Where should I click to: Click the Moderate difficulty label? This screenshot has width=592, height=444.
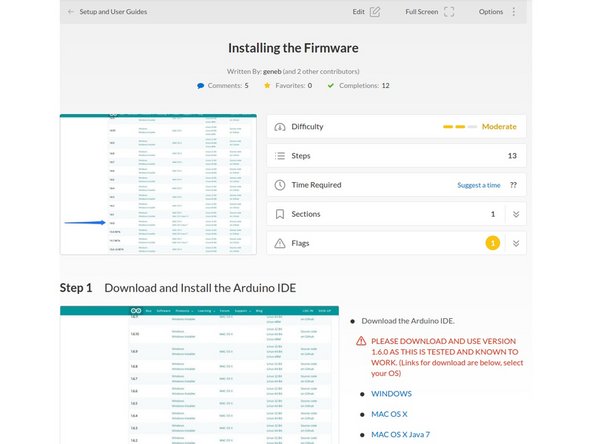pos(499,126)
